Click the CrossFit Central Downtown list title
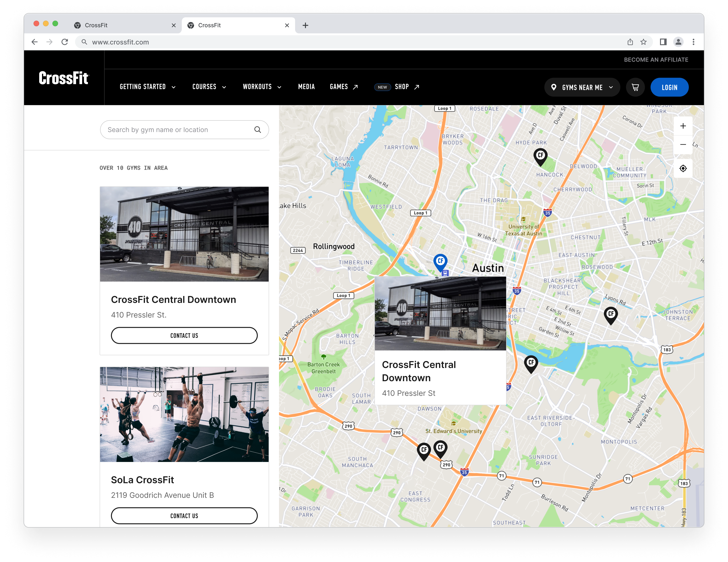This screenshot has width=728, height=562. coord(173,299)
